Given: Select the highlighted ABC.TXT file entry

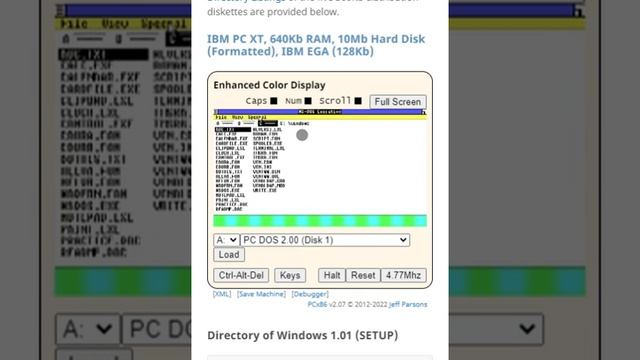Looking at the screenshot, I should tap(233, 129).
